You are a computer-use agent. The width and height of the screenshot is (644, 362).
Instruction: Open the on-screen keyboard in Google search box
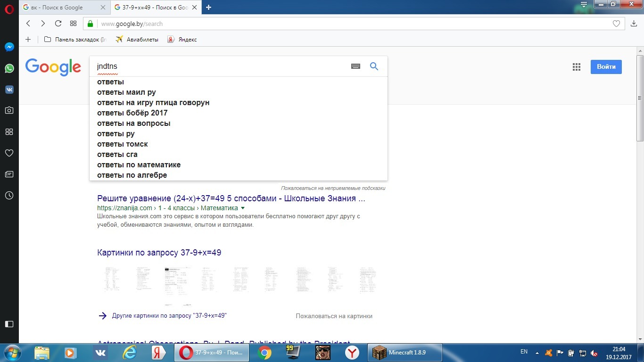click(x=356, y=66)
